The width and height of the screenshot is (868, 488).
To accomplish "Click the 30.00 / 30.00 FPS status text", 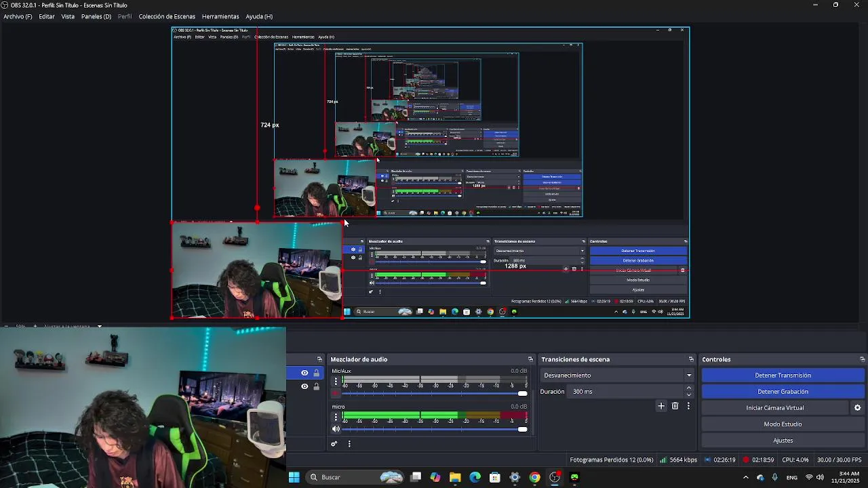I will (840, 460).
